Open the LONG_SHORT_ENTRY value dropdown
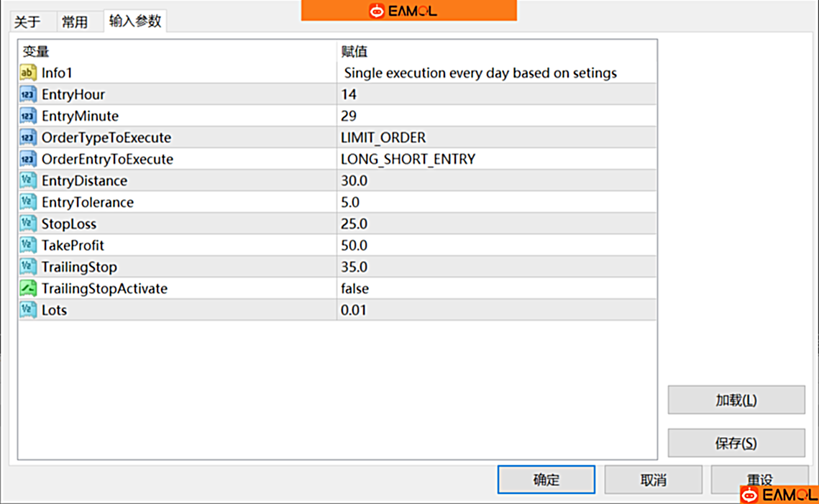 (x=496, y=159)
